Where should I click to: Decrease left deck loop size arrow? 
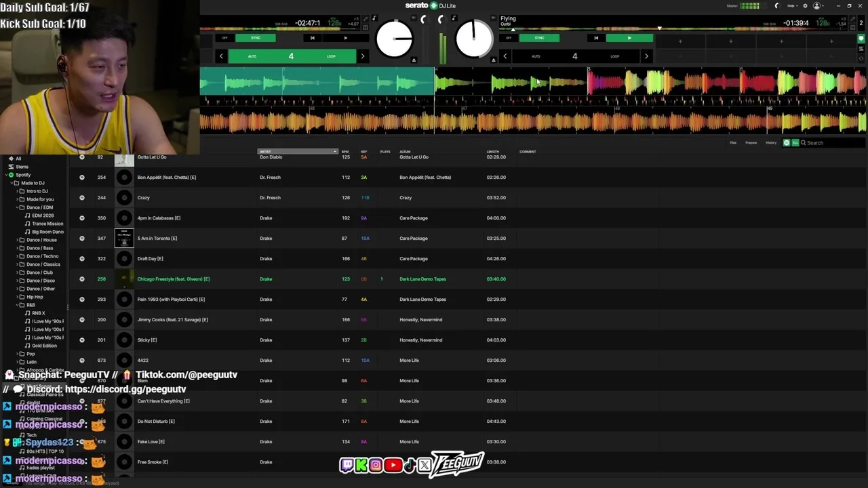[x=221, y=56]
